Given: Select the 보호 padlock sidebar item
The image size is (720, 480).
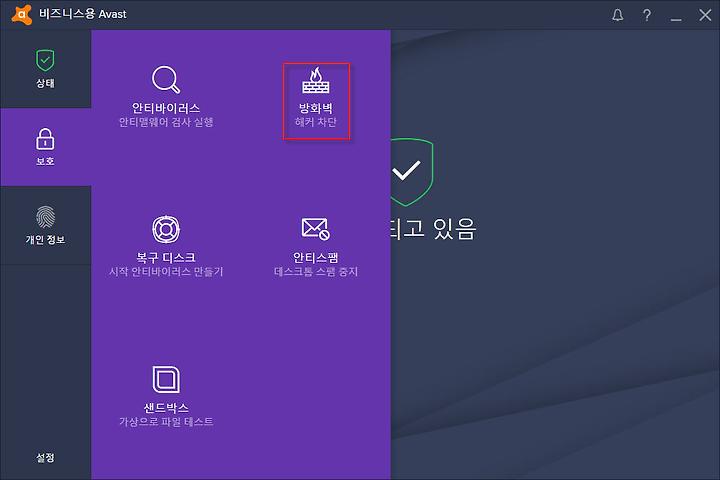Looking at the screenshot, I should (x=45, y=147).
